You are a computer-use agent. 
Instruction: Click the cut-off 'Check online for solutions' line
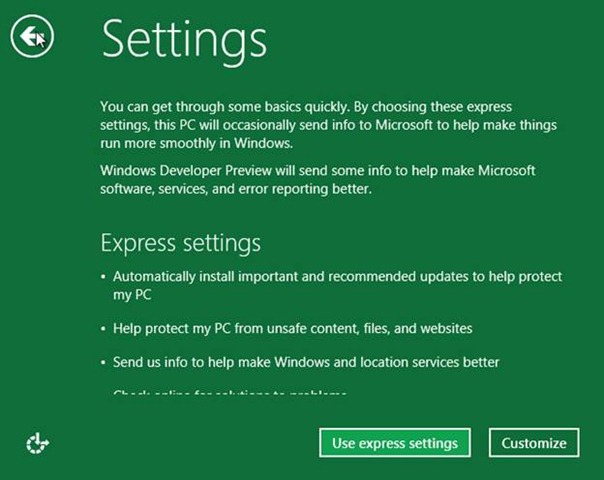pos(230,393)
